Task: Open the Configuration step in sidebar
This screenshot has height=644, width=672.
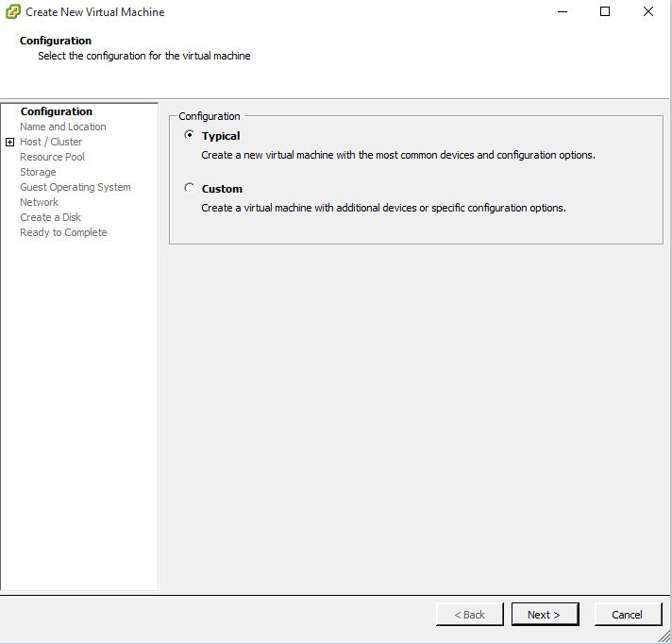Action: tap(56, 111)
